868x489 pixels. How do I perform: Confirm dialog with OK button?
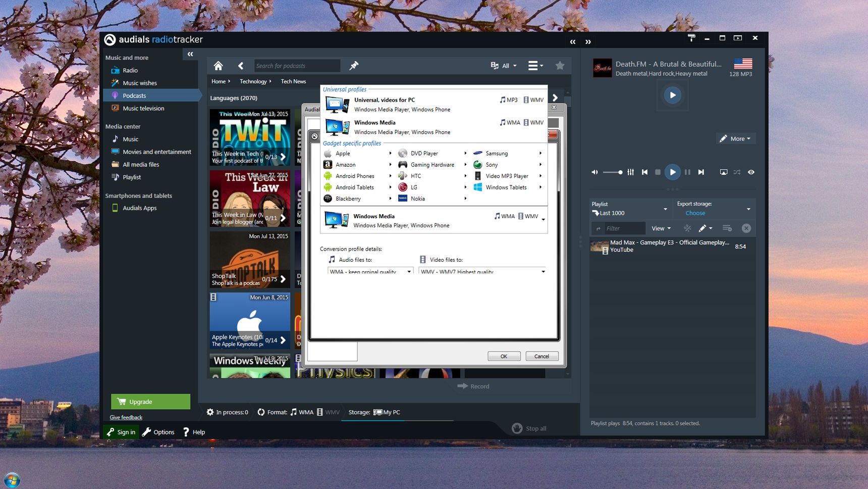tap(504, 356)
